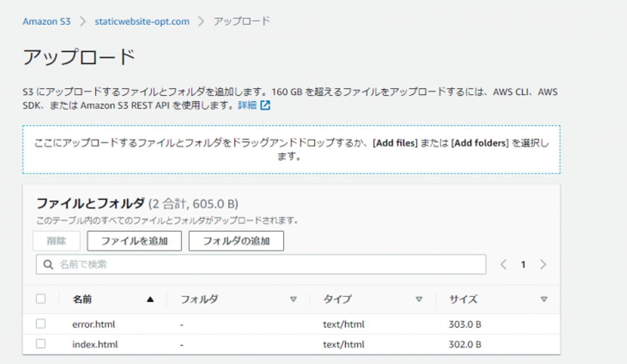Open the Amazon S3 breadcrumb link

pos(47,21)
